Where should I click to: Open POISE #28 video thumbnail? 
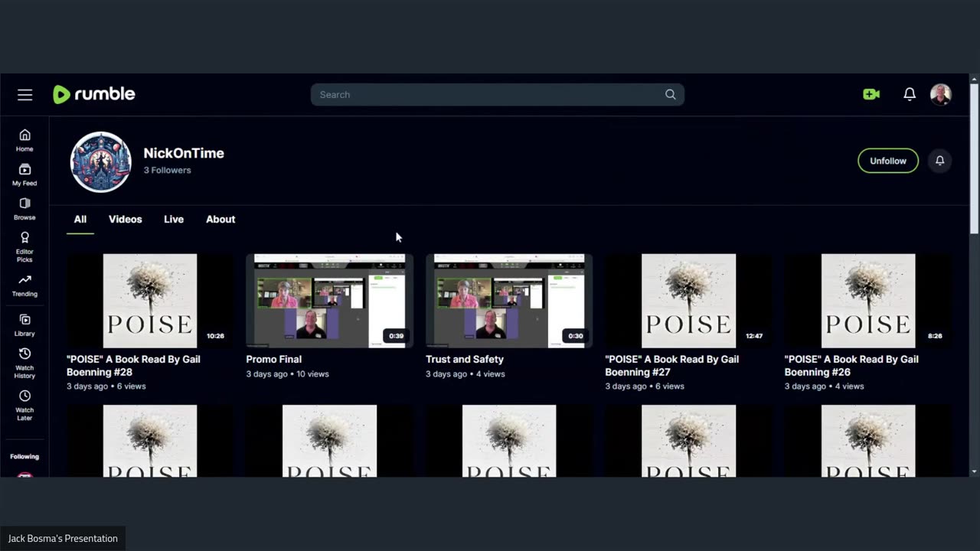tap(150, 301)
